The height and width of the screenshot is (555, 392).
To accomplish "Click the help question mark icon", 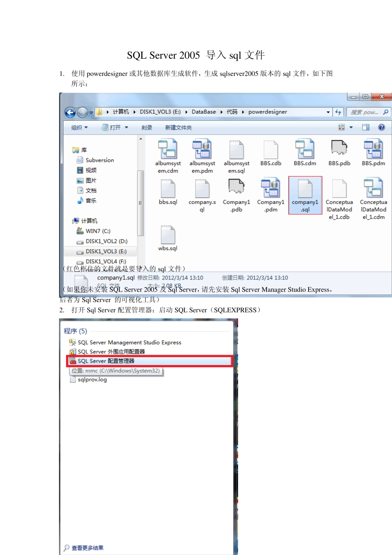I will 382,127.
